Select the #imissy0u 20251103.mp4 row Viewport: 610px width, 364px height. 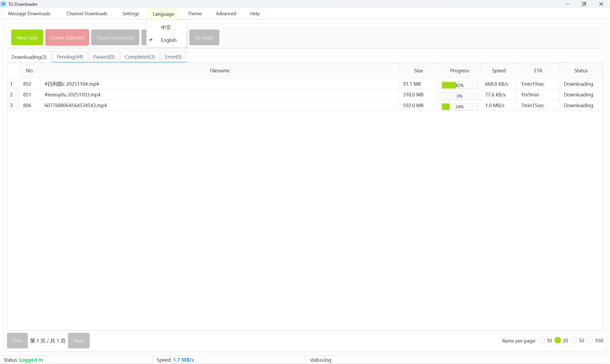pyautogui.click(x=72, y=95)
